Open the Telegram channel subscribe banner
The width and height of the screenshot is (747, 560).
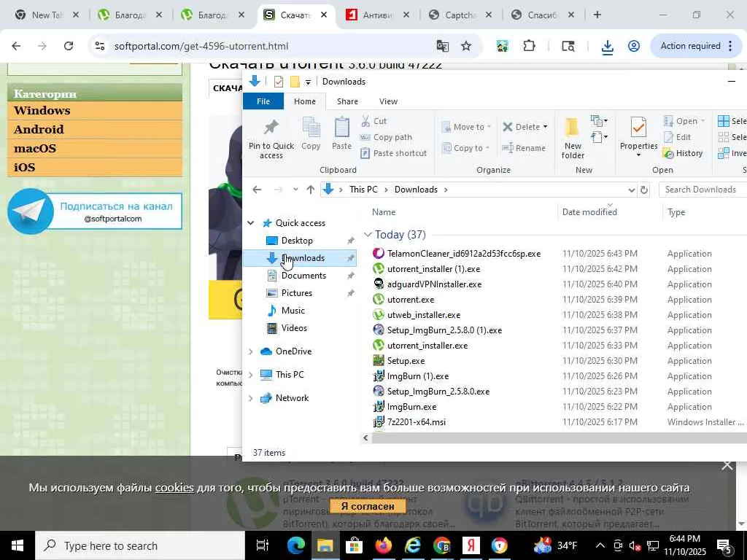click(x=95, y=211)
